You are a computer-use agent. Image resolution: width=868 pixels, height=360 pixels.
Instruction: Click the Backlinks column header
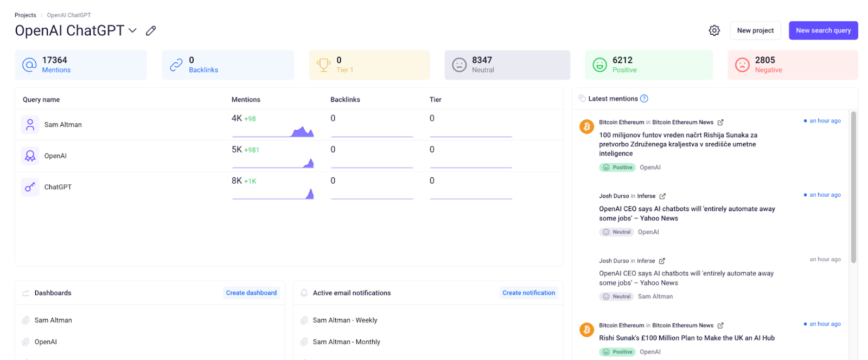click(x=345, y=100)
